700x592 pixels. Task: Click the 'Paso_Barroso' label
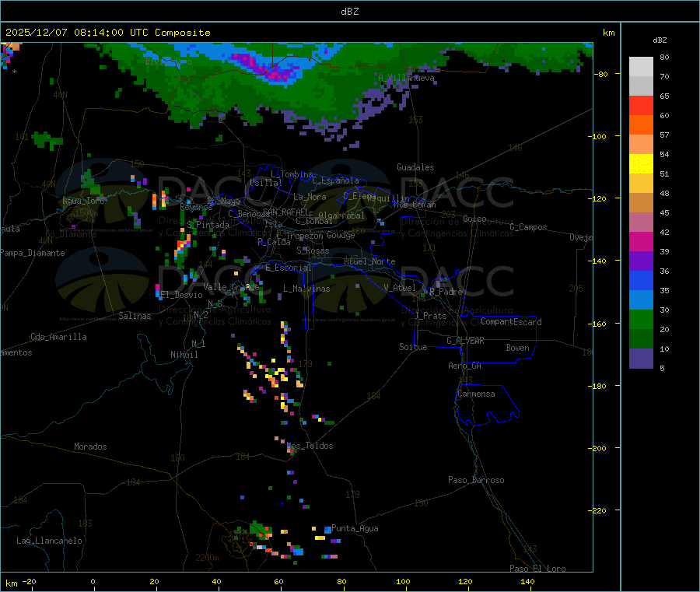pos(476,480)
